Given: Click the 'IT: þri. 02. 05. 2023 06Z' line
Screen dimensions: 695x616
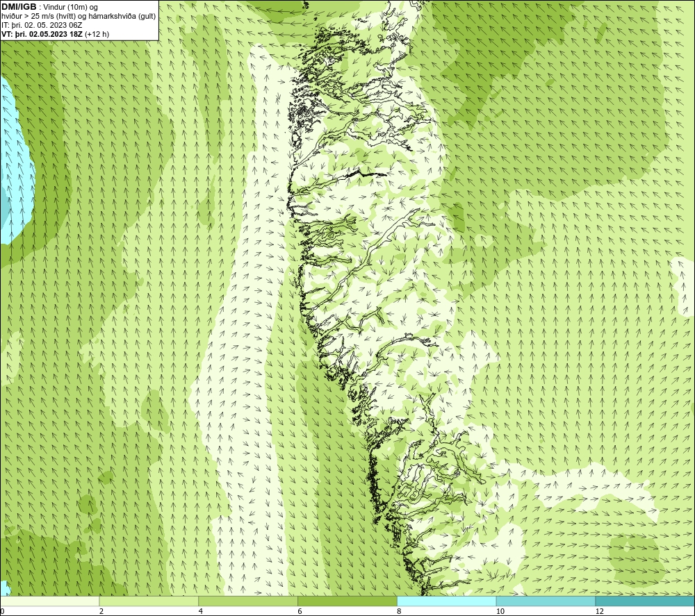Looking at the screenshot, I should (42, 25).
